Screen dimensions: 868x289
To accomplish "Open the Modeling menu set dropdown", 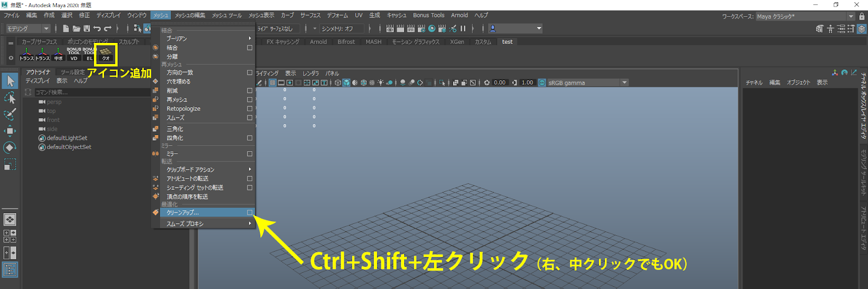I will (27, 29).
